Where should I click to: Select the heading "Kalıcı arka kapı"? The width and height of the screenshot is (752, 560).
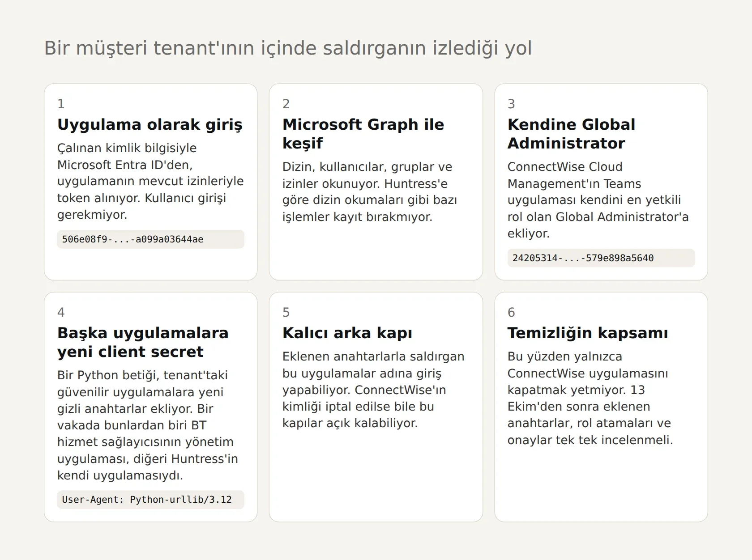point(347,333)
